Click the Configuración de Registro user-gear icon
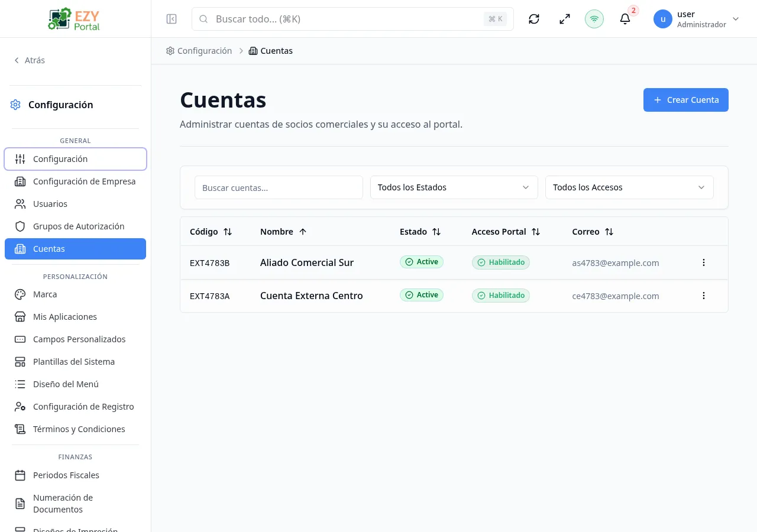 pyautogui.click(x=20, y=407)
